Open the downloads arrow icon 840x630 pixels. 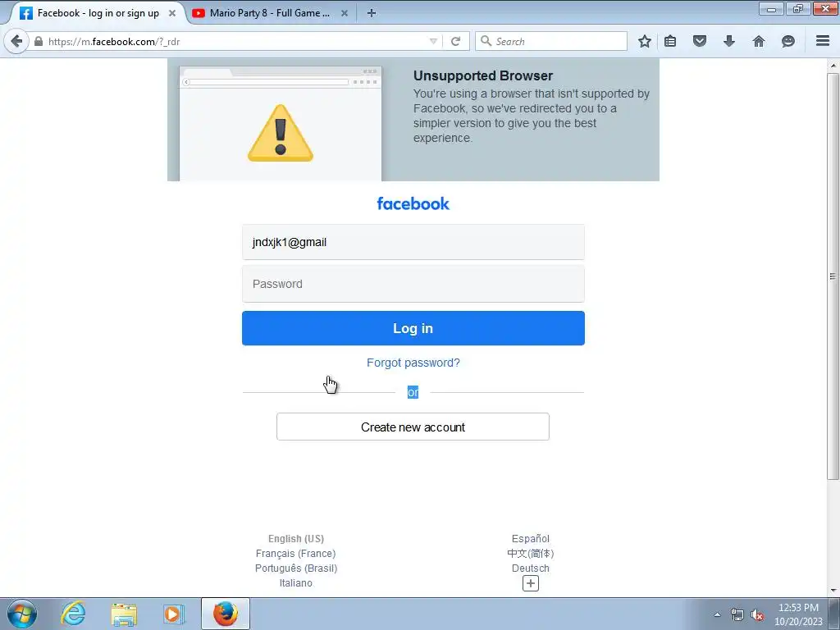[729, 41]
